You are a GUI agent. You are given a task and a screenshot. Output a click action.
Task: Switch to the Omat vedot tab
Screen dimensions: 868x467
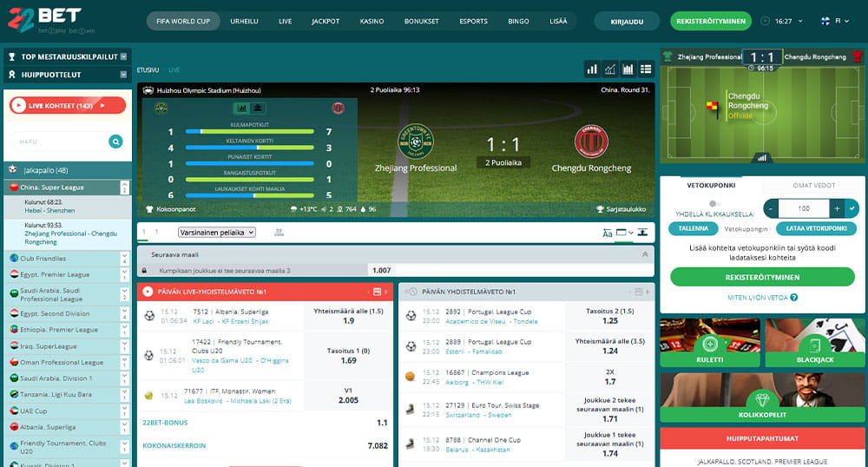point(814,186)
